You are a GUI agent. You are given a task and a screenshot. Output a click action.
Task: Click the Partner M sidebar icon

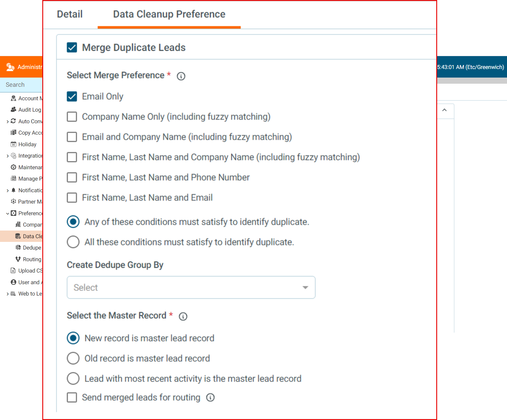(x=13, y=201)
